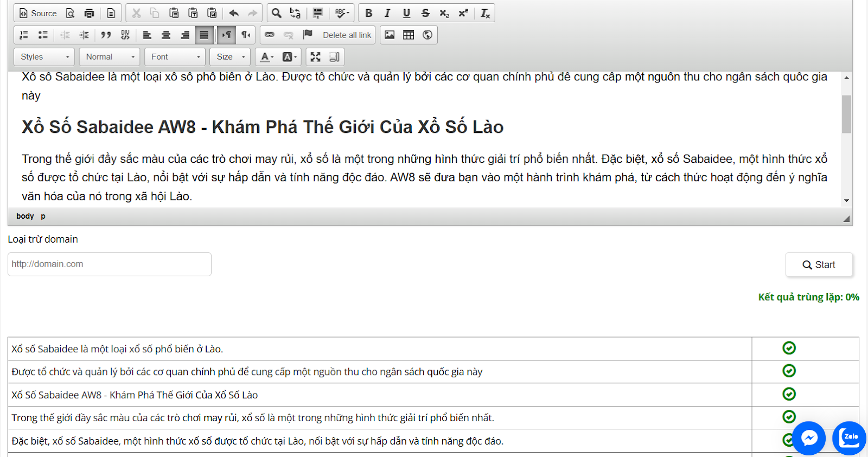
Task: Open the text color picker
Action: (266, 56)
